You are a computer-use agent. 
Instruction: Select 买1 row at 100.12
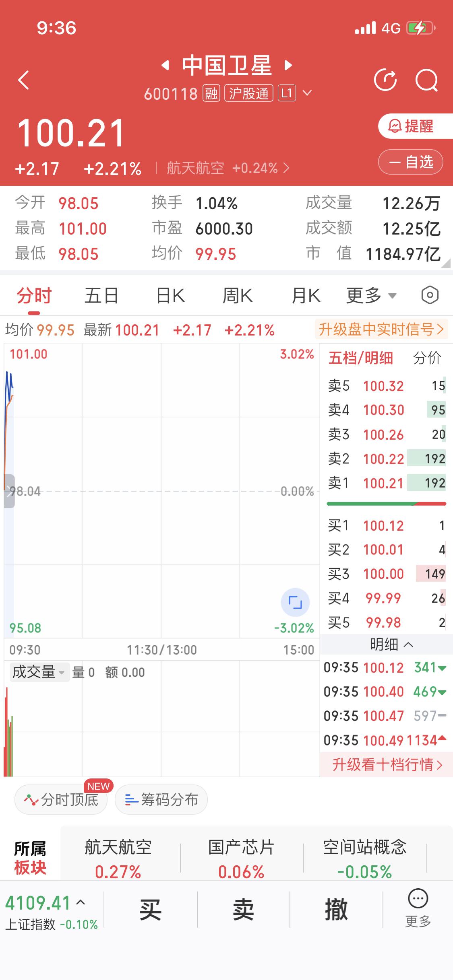pyautogui.click(x=387, y=525)
